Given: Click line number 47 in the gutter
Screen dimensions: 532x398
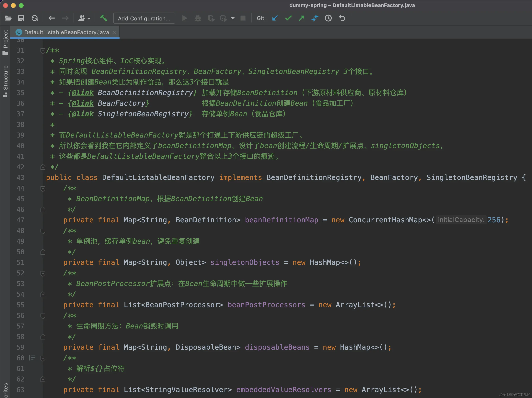Looking at the screenshot, I should pyautogui.click(x=20, y=220).
